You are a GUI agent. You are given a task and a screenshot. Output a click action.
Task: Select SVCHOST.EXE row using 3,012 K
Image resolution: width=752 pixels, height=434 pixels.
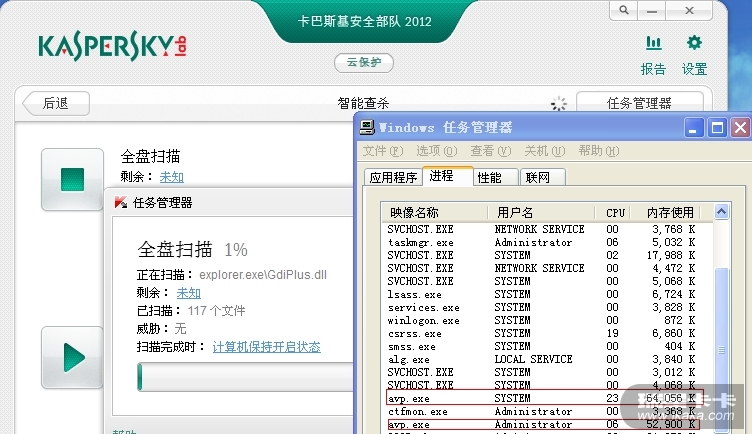[541, 372]
